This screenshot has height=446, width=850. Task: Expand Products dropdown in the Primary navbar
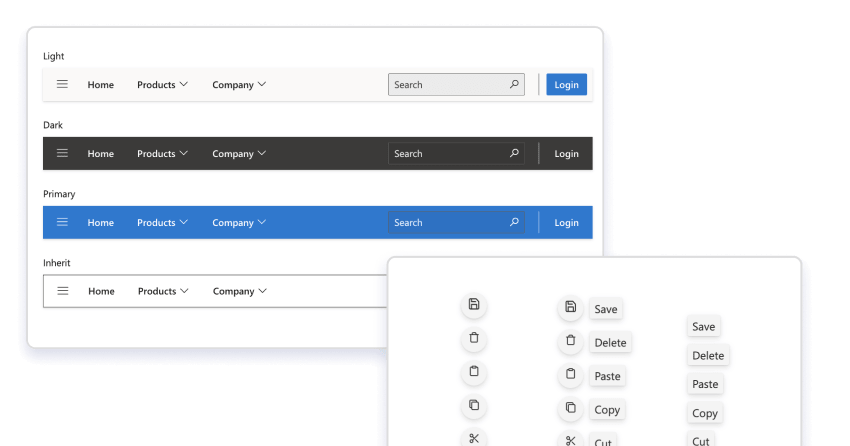[x=162, y=223]
